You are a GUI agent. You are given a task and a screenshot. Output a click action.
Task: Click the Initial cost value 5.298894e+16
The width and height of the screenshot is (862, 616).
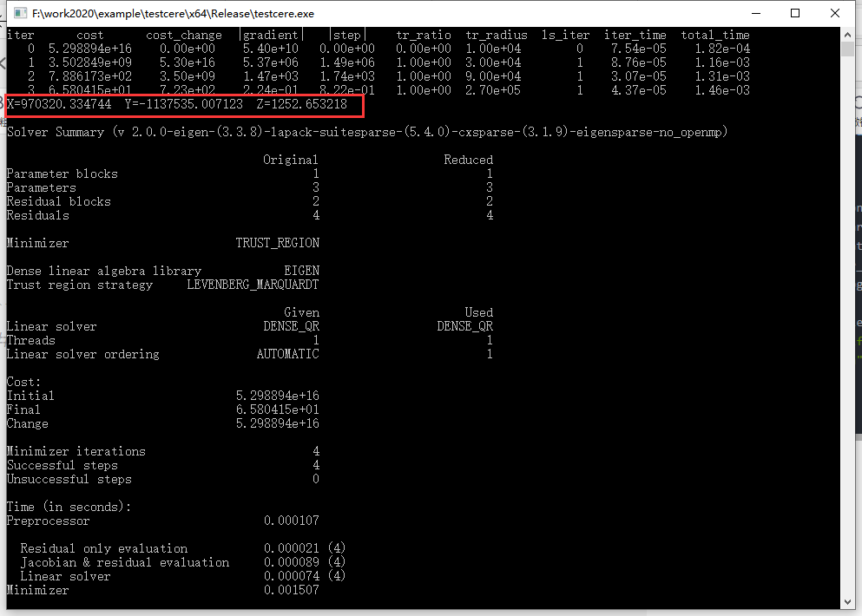click(x=277, y=396)
